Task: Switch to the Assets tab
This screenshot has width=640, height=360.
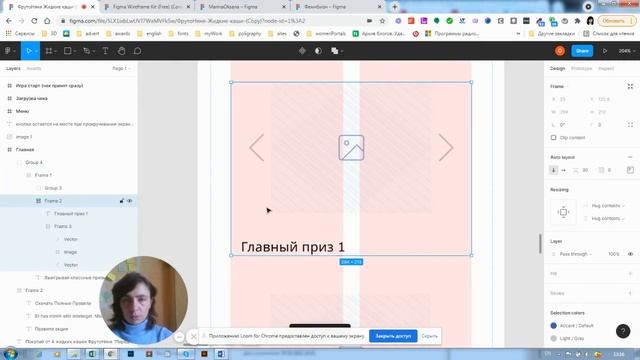Action: (34, 69)
